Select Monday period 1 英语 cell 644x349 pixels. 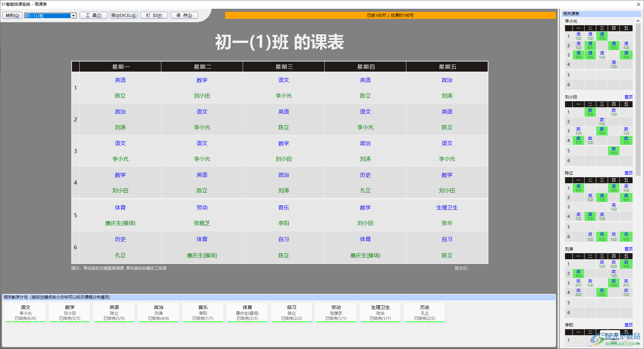[x=120, y=88]
